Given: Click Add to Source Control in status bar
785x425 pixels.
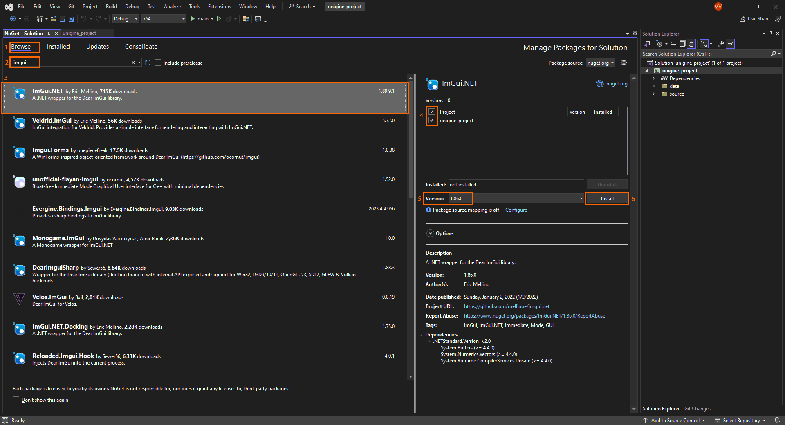Looking at the screenshot, I should [x=674, y=420].
